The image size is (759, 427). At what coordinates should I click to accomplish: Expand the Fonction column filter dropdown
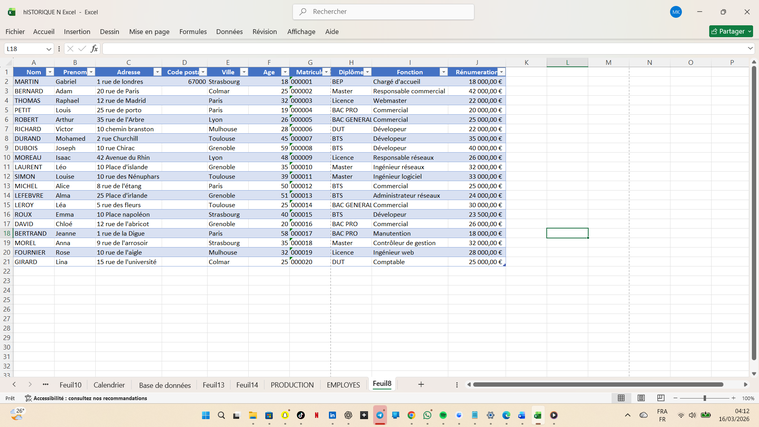pos(444,72)
